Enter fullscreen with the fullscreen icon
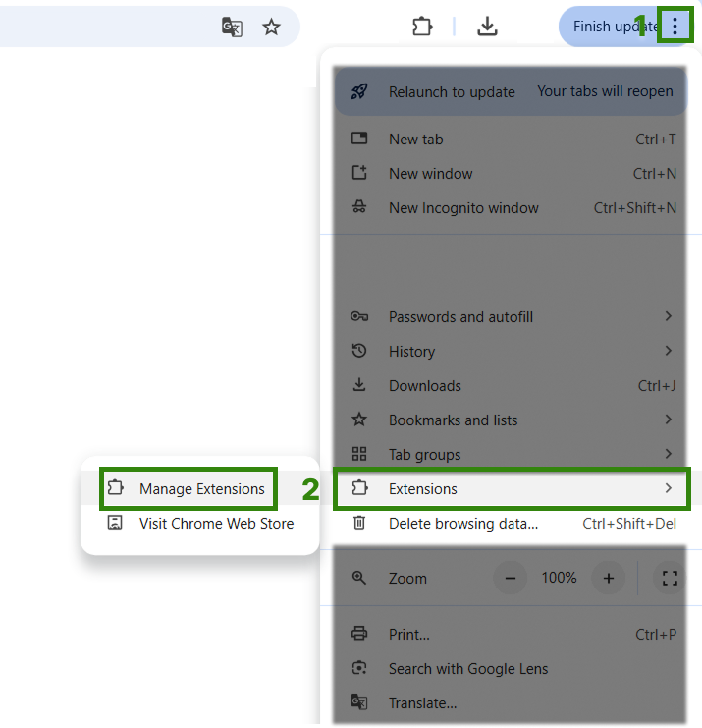This screenshot has width=702, height=728. pyautogui.click(x=670, y=578)
